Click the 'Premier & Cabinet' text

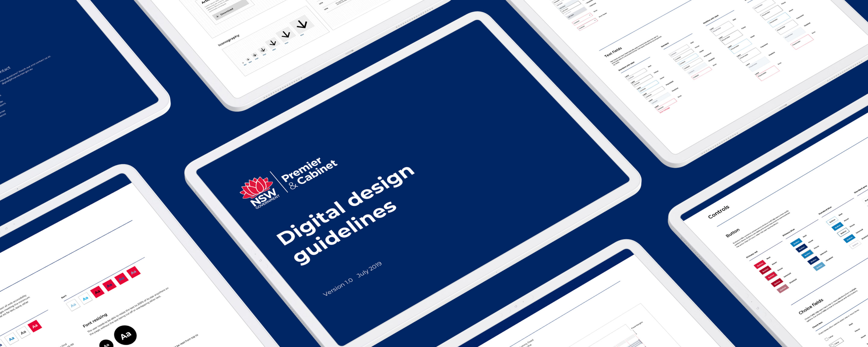click(x=309, y=173)
